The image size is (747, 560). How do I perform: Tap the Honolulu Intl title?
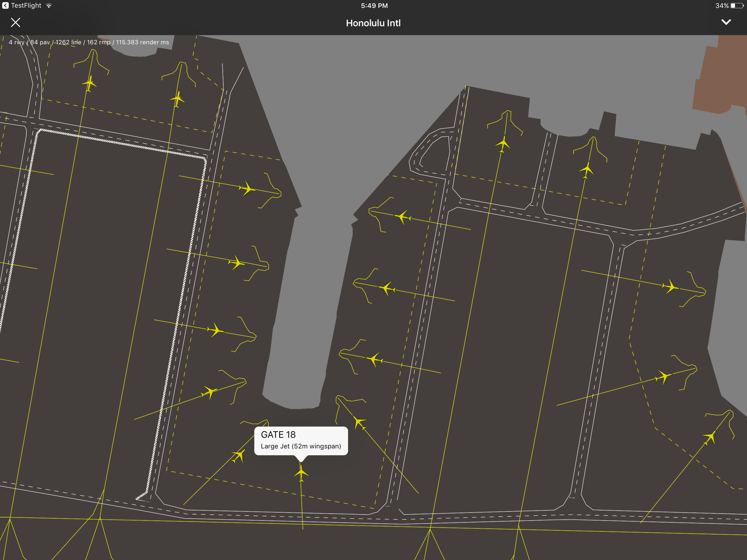pyautogui.click(x=373, y=23)
